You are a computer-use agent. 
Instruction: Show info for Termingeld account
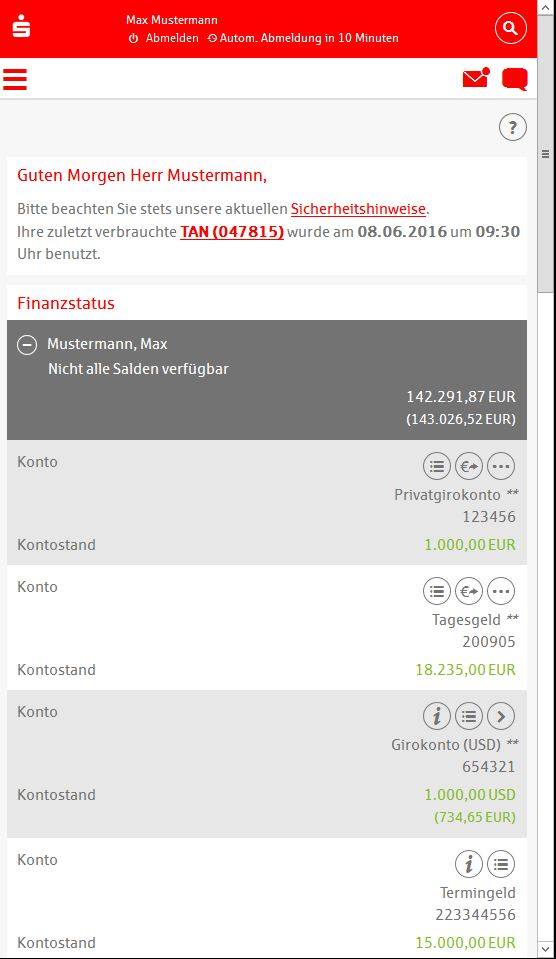pyautogui.click(x=469, y=864)
